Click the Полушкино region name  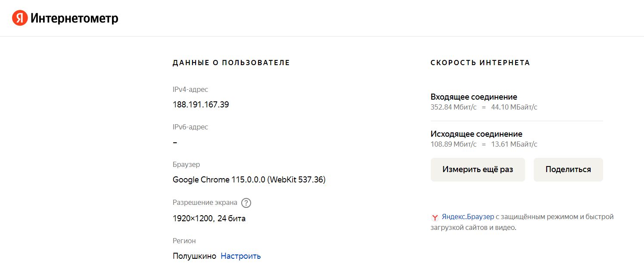pos(194,256)
